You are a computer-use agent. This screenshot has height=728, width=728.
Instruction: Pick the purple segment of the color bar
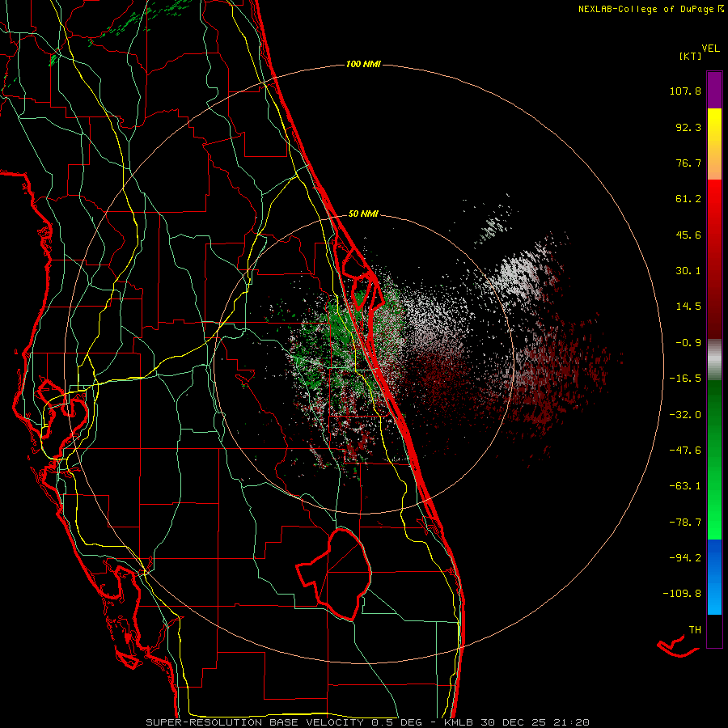coord(714,90)
